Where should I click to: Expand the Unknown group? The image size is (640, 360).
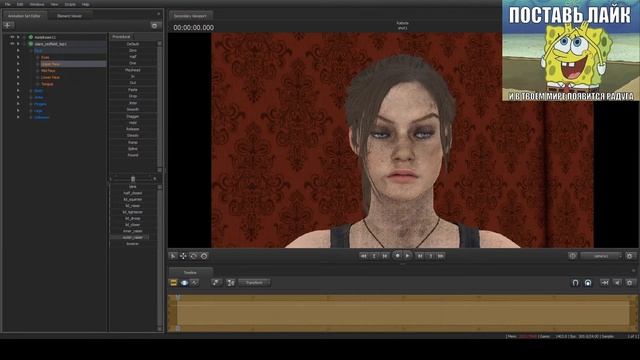coord(31,118)
